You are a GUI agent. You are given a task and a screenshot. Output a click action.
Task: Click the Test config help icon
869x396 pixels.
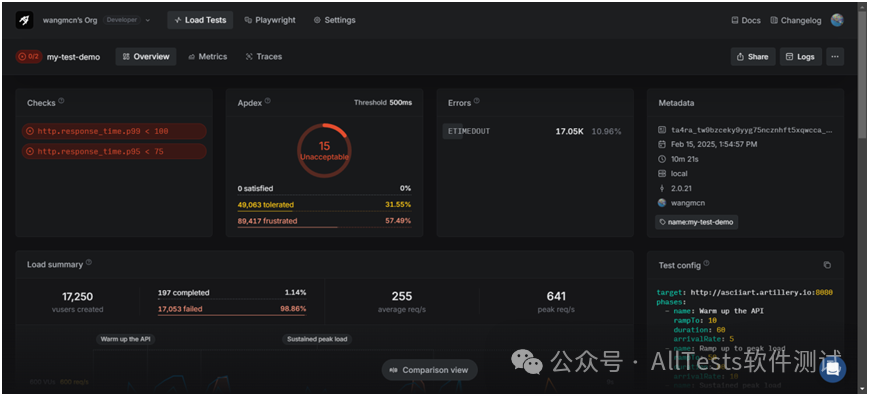pyautogui.click(x=707, y=264)
